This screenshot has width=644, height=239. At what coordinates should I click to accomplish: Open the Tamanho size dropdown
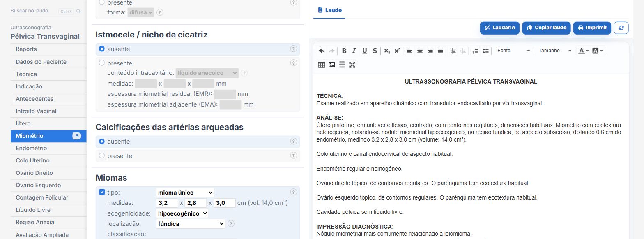pos(555,51)
